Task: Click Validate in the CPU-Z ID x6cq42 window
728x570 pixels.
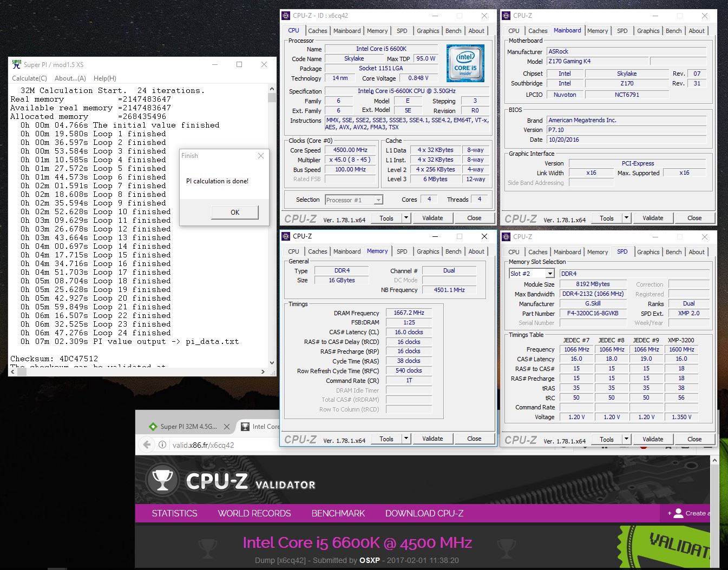Action: [432, 218]
